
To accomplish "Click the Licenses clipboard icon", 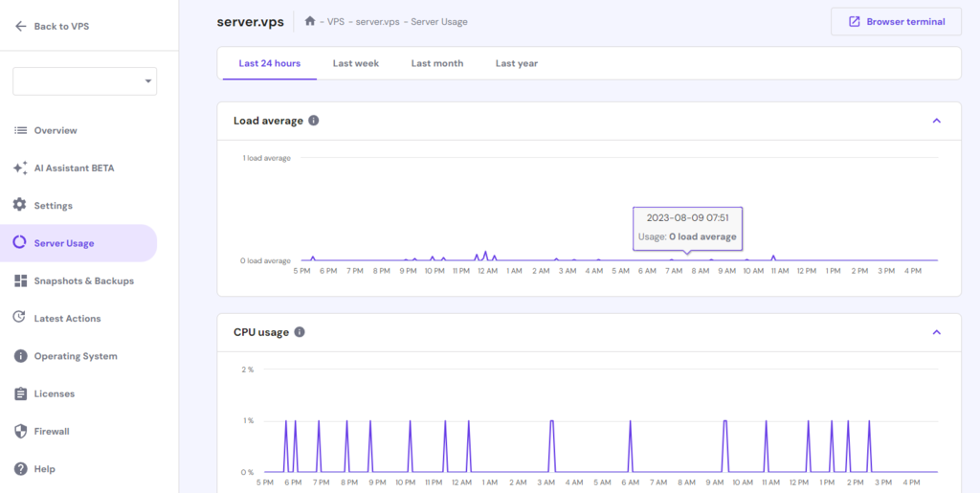I will pyautogui.click(x=20, y=393).
